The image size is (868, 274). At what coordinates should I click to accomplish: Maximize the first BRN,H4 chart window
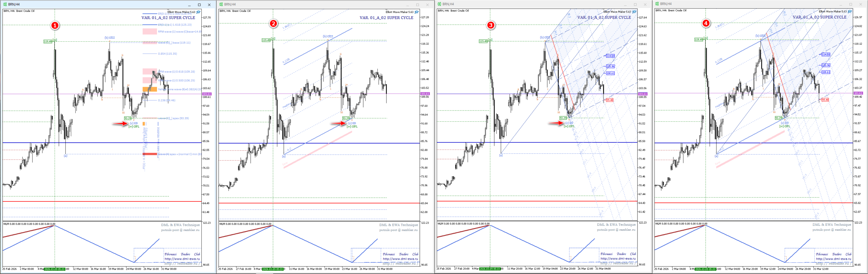point(199,5)
